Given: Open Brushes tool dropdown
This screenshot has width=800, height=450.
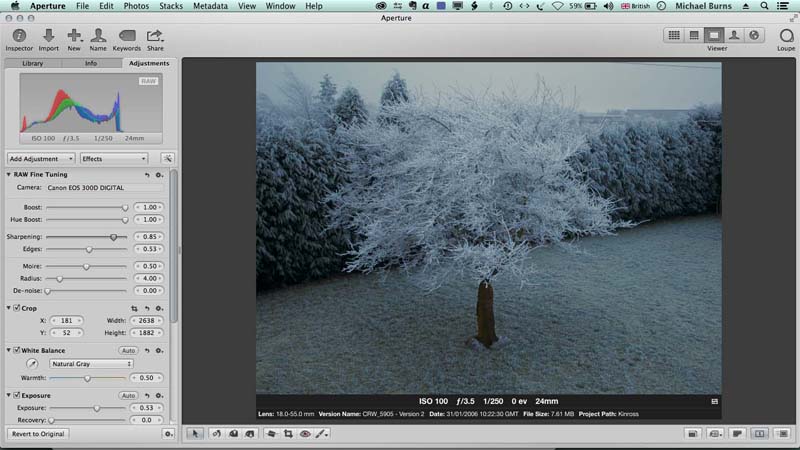Looking at the screenshot, I should (x=322, y=434).
